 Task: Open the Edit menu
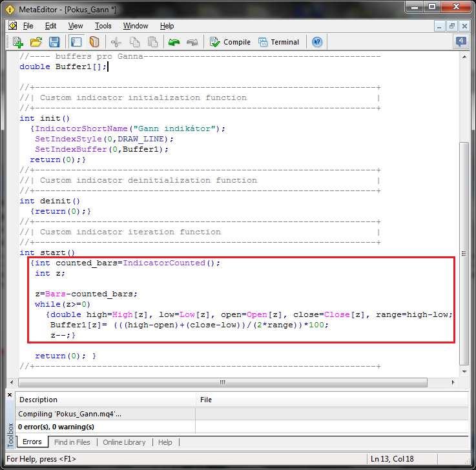click(x=50, y=26)
